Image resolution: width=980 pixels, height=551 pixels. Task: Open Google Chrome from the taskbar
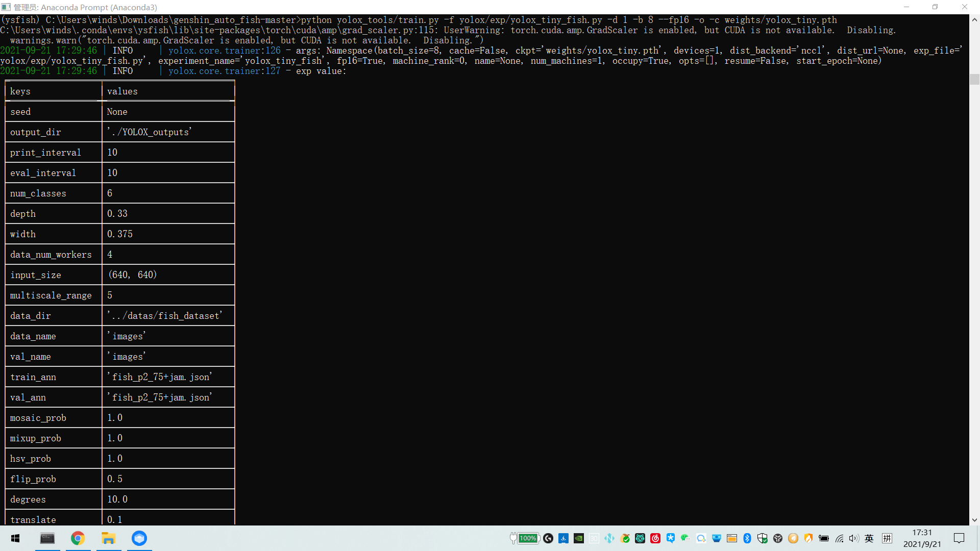pyautogui.click(x=78, y=538)
